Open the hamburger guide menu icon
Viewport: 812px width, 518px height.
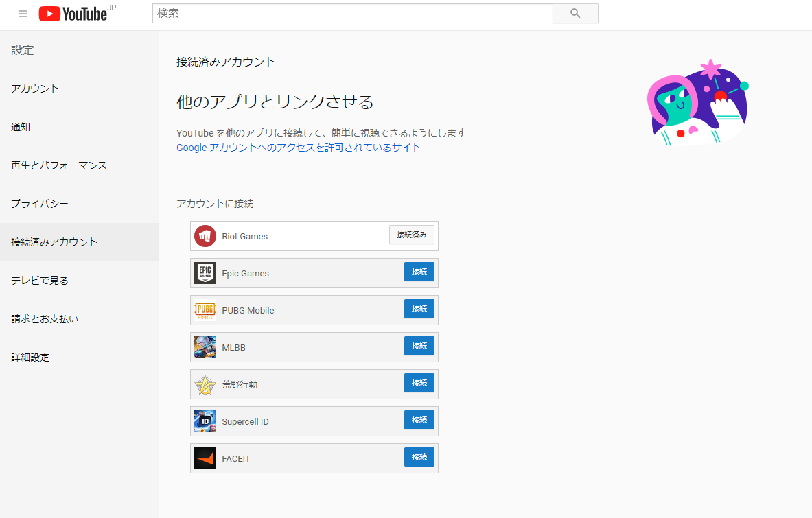click(23, 14)
